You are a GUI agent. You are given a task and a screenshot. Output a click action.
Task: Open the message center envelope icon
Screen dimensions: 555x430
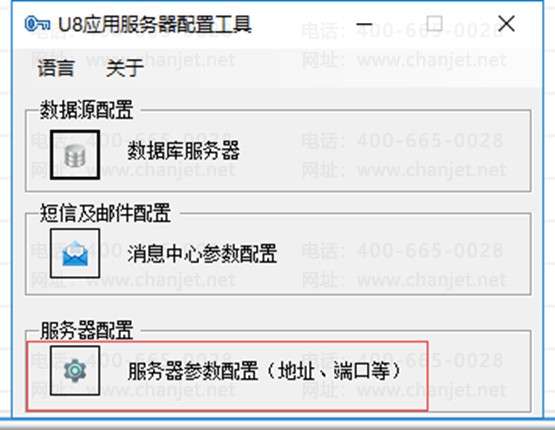click(x=75, y=253)
